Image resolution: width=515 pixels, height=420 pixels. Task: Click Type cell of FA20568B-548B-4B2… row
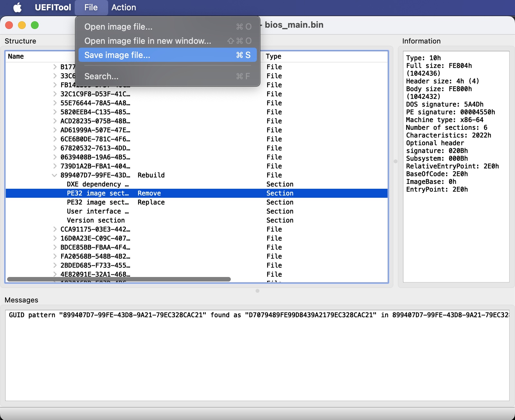[274, 256]
